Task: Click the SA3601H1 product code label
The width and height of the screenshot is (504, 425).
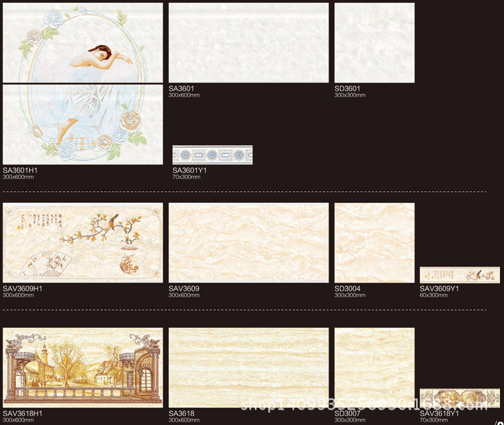Action: pyautogui.click(x=20, y=171)
